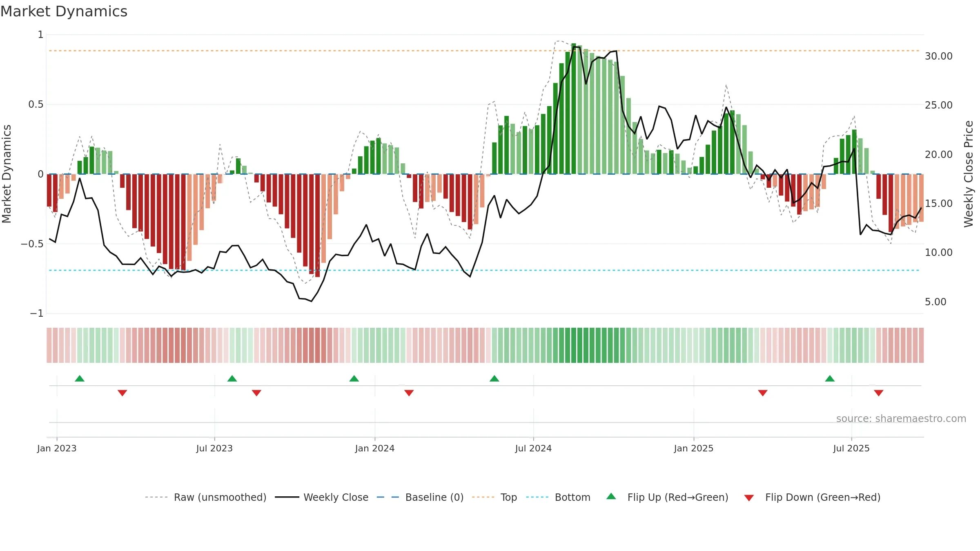This screenshot has height=551, width=980.
Task: Select the Flip Down triangle around March 2025
Action: 762,393
